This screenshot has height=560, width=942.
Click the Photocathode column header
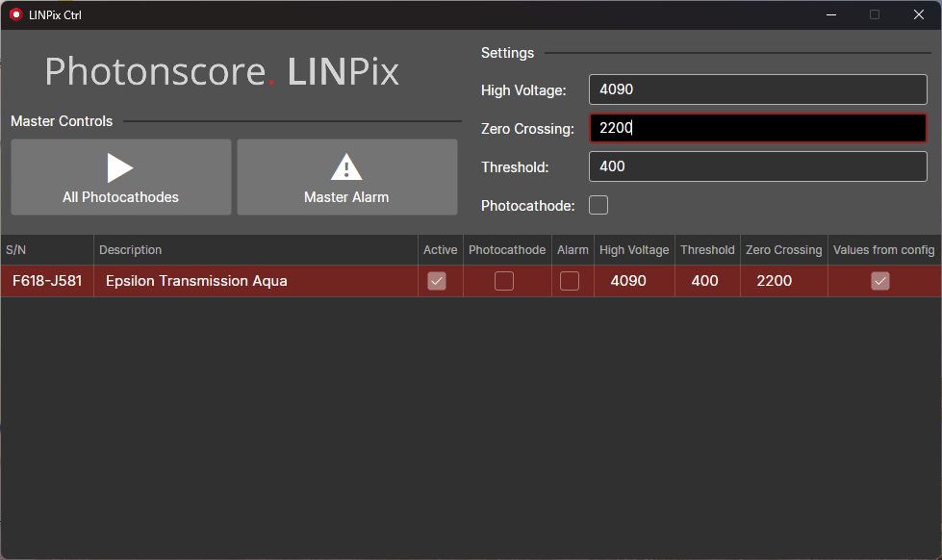pos(507,250)
